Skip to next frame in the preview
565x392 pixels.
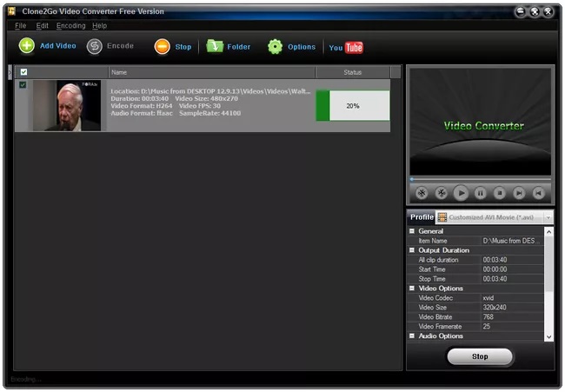point(519,194)
